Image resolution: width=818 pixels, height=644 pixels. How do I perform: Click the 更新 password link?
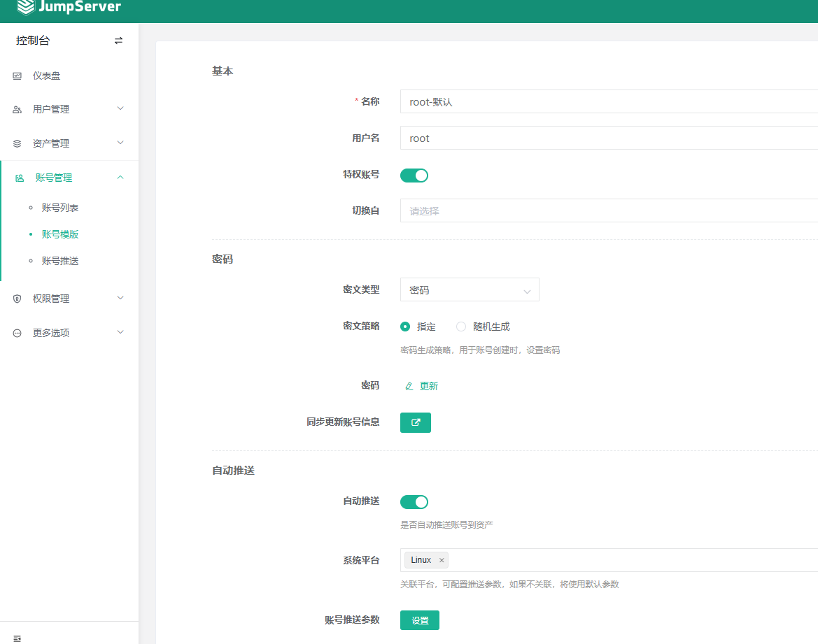[x=429, y=387]
